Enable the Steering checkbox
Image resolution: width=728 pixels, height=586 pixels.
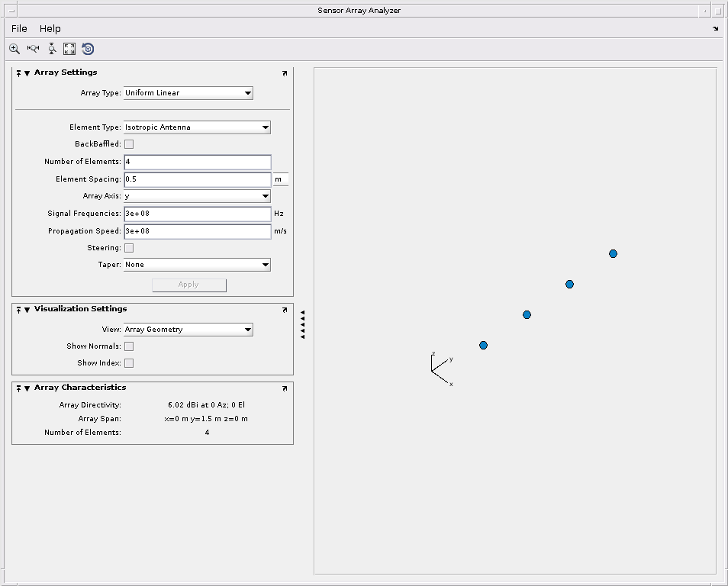tap(129, 248)
